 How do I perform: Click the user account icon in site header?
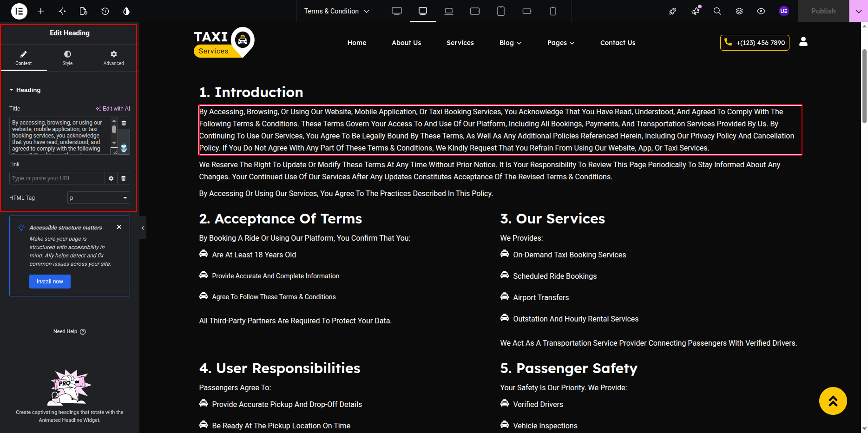pos(803,42)
